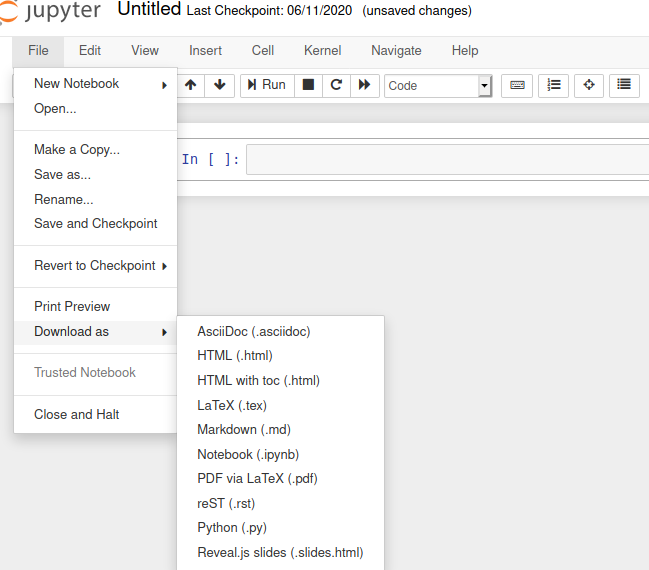Screen dimensions: 649x570
Task: Click the Jupyter logo
Action: 50,12
